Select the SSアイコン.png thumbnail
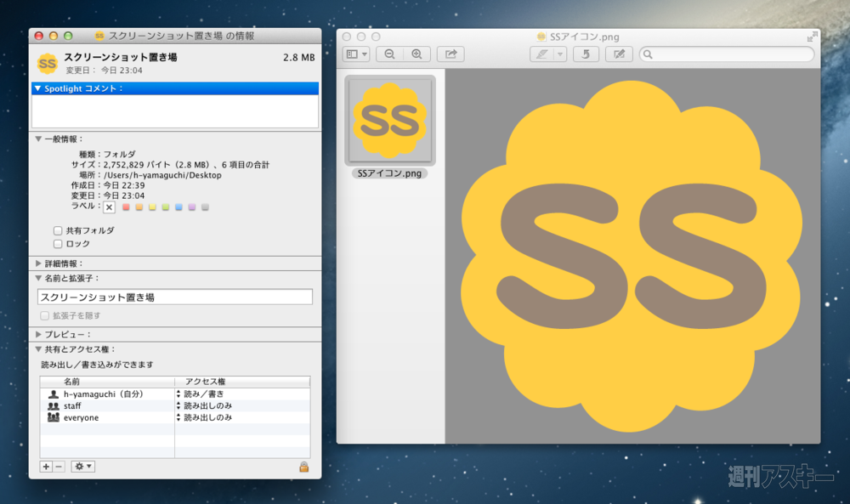The width and height of the screenshot is (850, 504). (x=390, y=121)
